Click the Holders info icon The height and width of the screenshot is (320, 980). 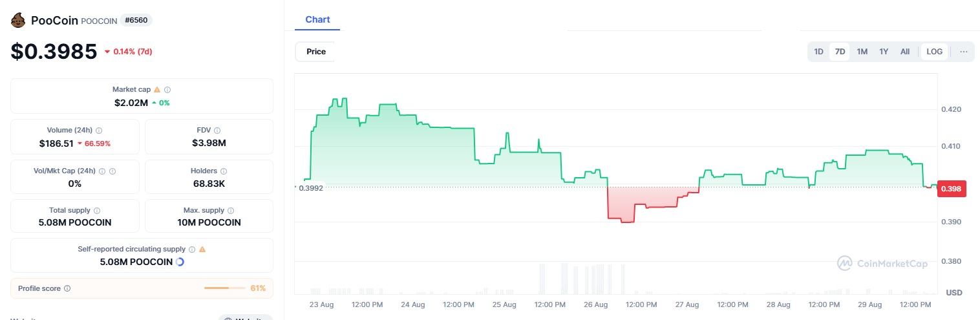tap(224, 171)
